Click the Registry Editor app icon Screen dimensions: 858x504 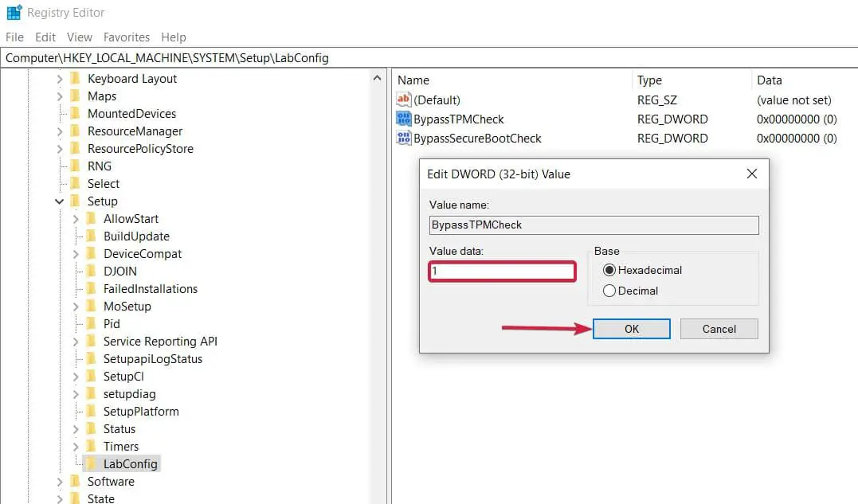click(14, 12)
